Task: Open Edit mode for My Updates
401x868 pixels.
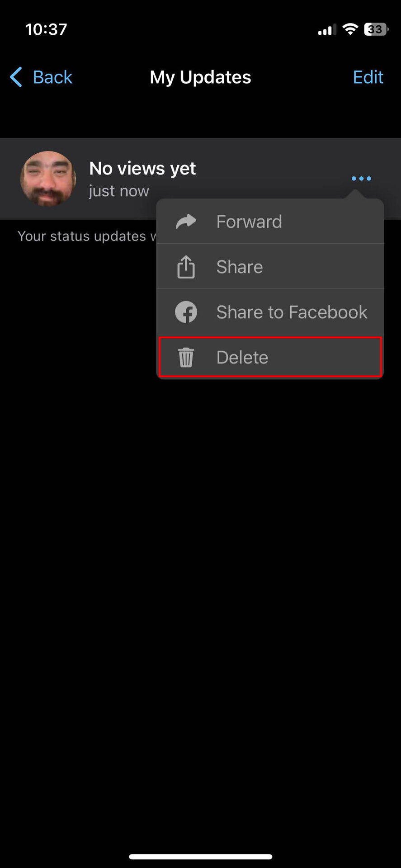Action: 368,77
